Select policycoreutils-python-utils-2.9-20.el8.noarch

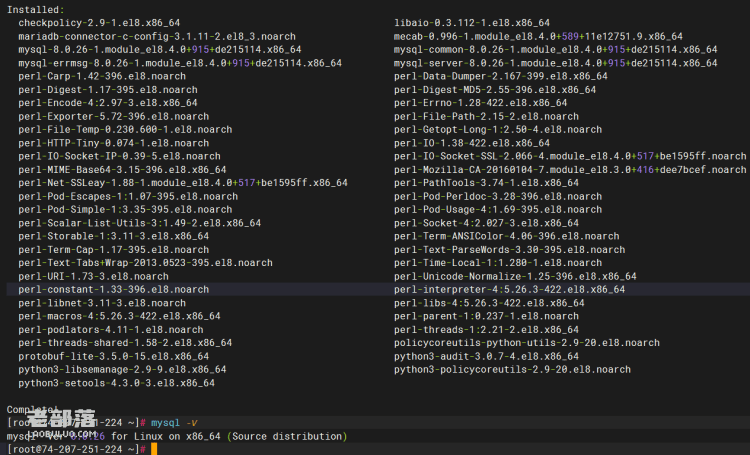527,343
